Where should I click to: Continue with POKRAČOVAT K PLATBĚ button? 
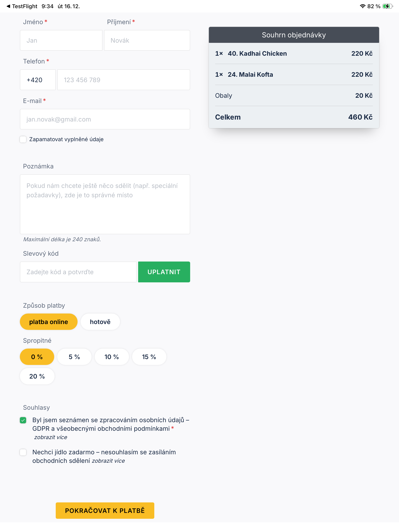click(x=105, y=511)
